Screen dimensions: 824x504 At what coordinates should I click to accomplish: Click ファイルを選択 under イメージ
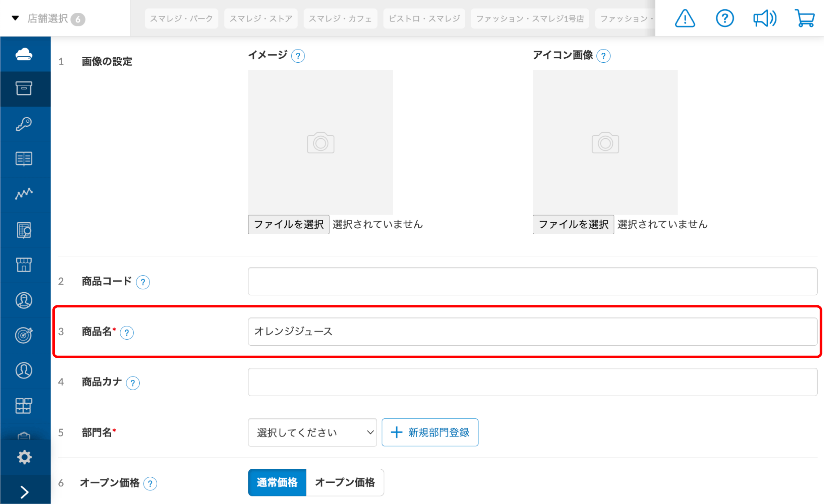click(288, 224)
